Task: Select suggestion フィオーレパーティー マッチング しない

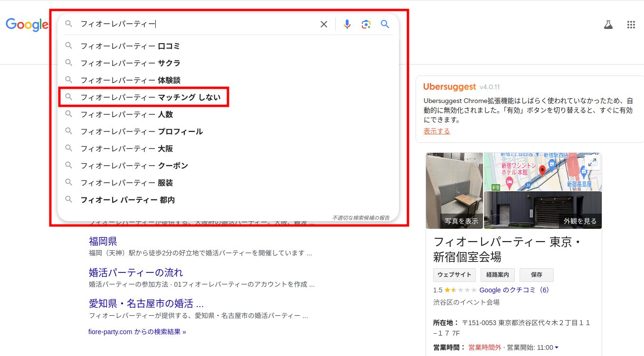Action: (x=228, y=97)
